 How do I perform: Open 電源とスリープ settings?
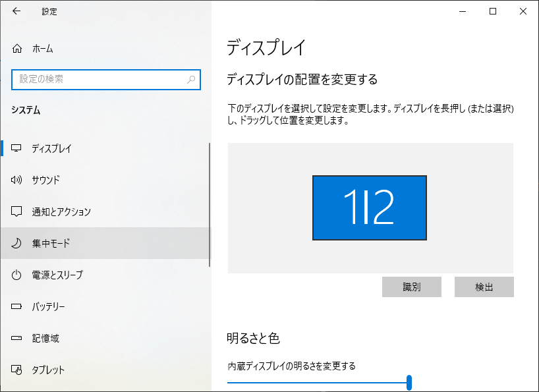click(x=105, y=275)
